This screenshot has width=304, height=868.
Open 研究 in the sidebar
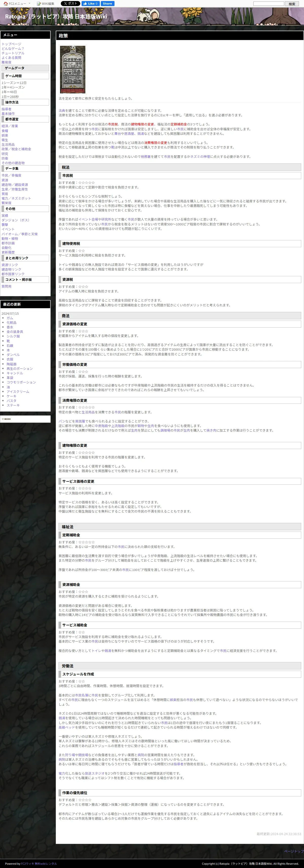(x=5, y=154)
